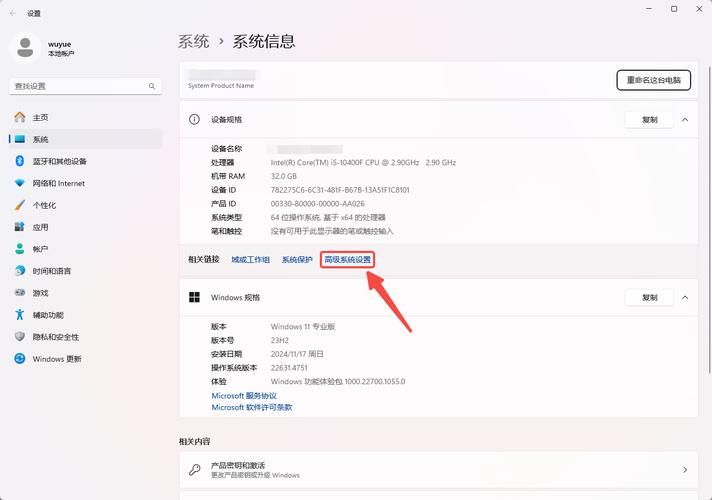
Task: Click the 帐户 person icon
Action: (20, 248)
